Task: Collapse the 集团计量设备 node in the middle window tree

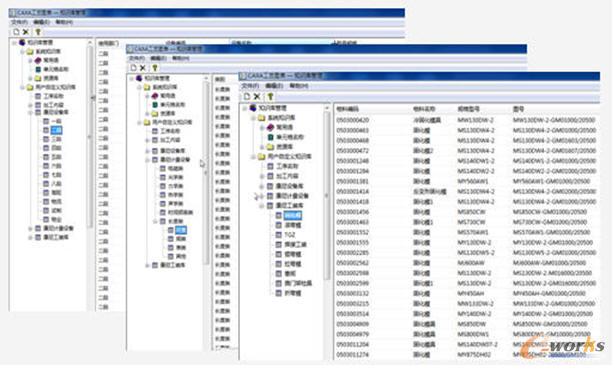Action: [x=147, y=160]
